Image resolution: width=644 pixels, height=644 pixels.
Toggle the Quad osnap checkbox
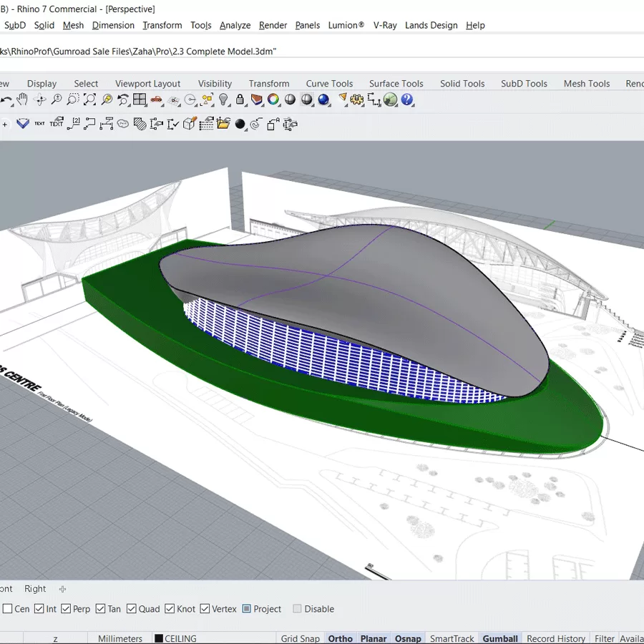(132, 608)
